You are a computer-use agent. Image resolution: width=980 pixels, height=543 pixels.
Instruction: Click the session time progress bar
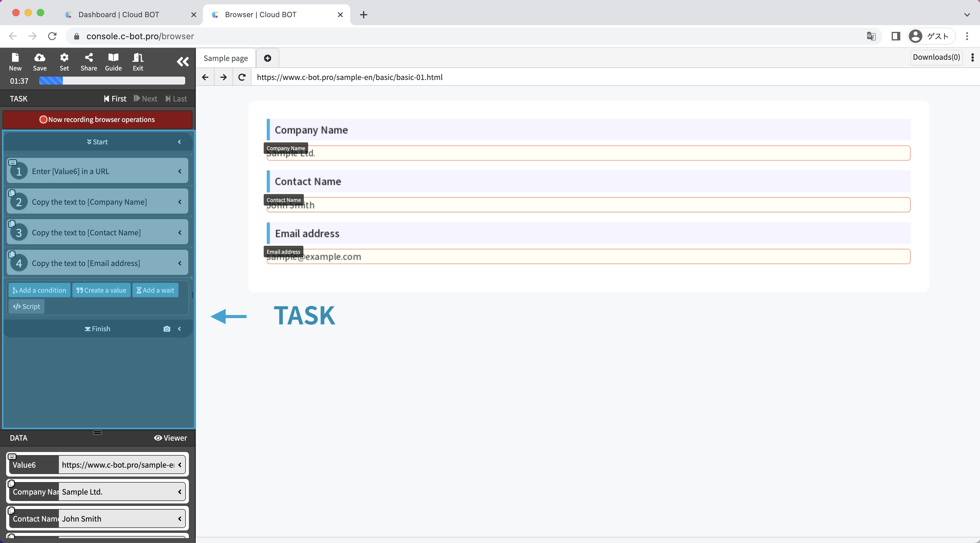(112, 81)
